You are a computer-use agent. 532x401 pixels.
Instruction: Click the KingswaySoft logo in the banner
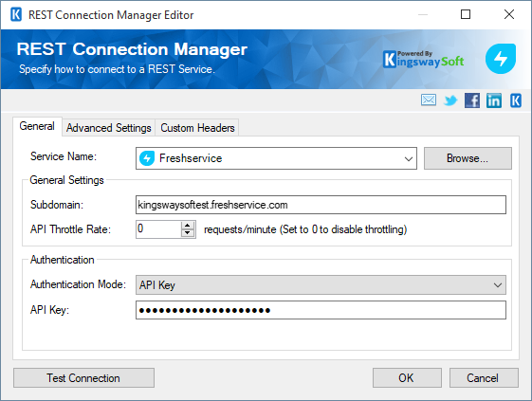(424, 60)
